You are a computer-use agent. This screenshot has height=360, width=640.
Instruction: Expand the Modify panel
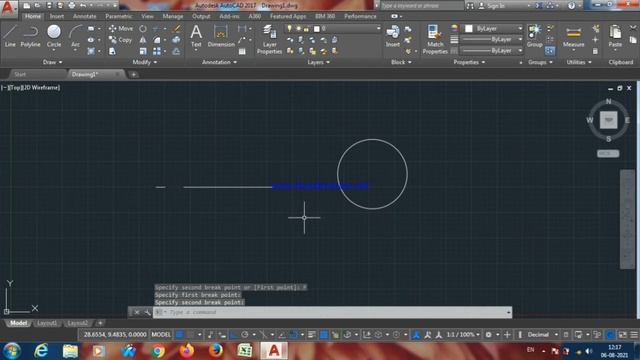click(x=144, y=62)
